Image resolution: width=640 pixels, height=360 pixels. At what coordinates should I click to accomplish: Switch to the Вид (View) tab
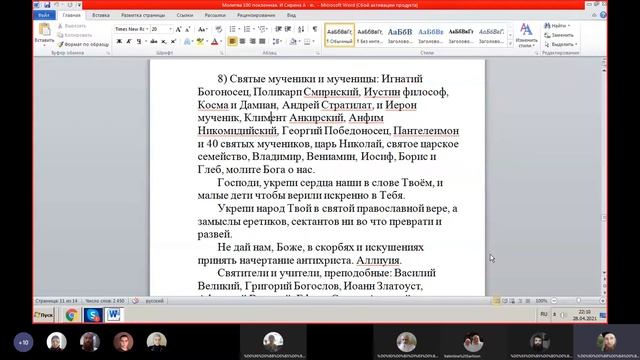(291, 15)
